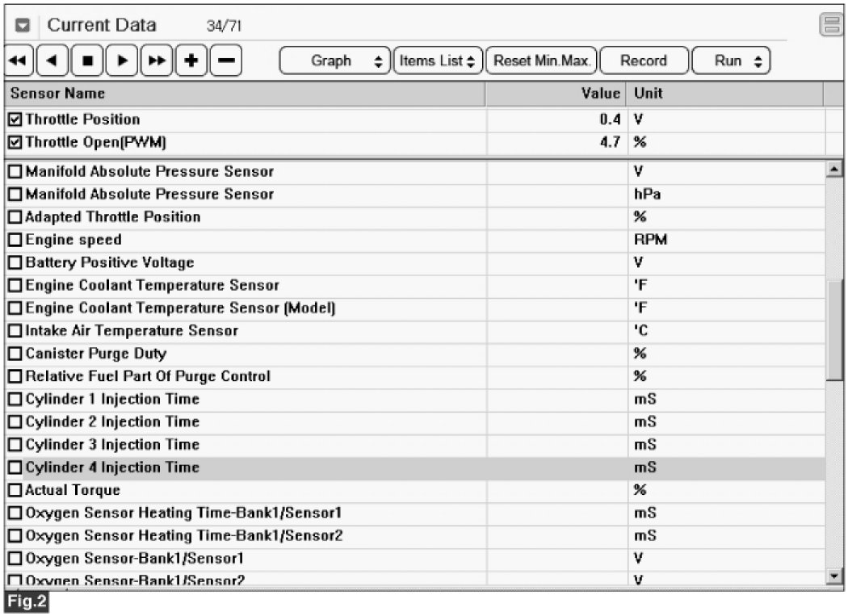The width and height of the screenshot is (848, 616).
Task: Open the panel options icon at top right
Action: pos(829,25)
